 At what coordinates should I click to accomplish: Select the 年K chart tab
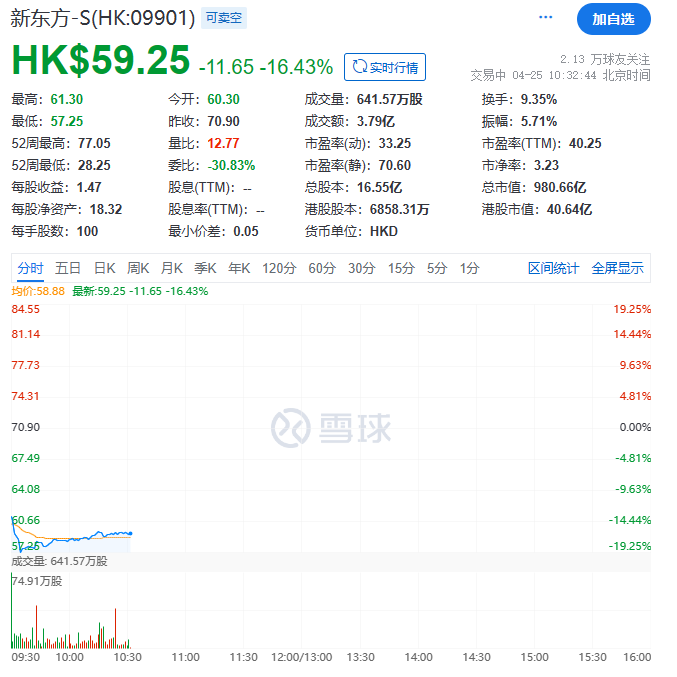[239, 268]
